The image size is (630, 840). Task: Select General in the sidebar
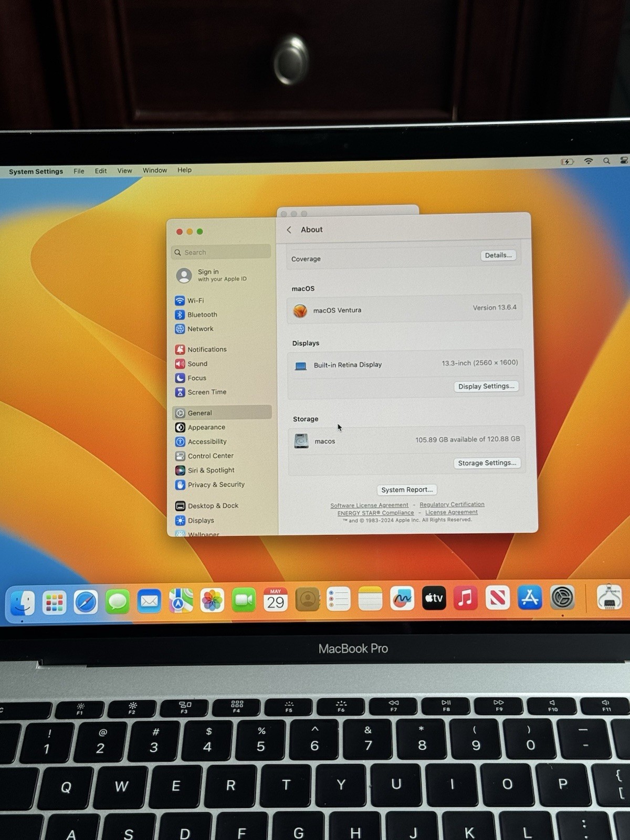(x=222, y=413)
